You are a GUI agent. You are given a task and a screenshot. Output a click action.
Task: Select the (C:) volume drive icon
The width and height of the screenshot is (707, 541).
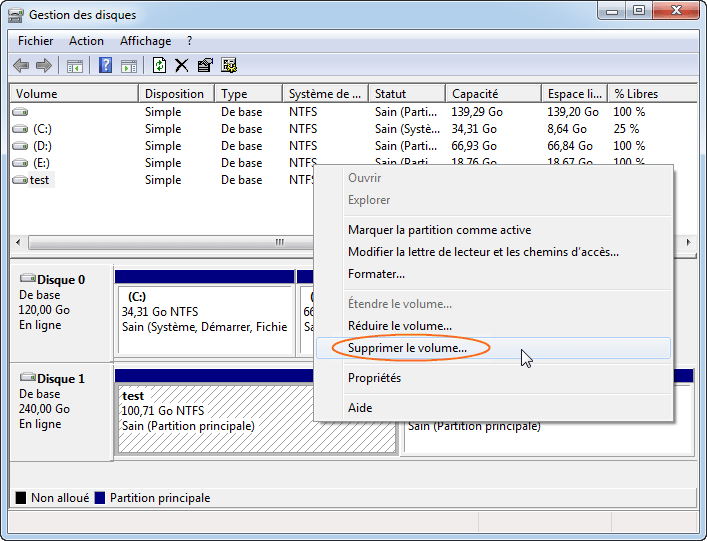point(20,129)
